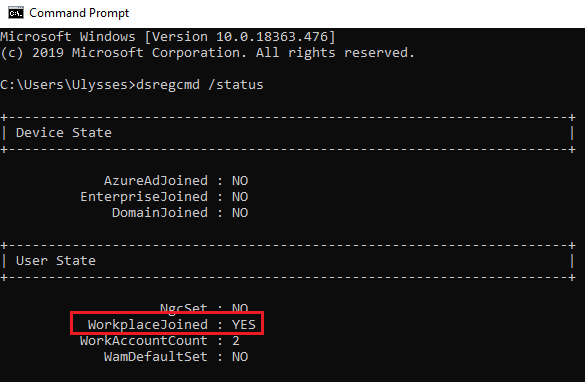Viewport: 585px width, 382px height.
Task: Click the Windows version 10.0.18363.476 line
Action: [168, 37]
